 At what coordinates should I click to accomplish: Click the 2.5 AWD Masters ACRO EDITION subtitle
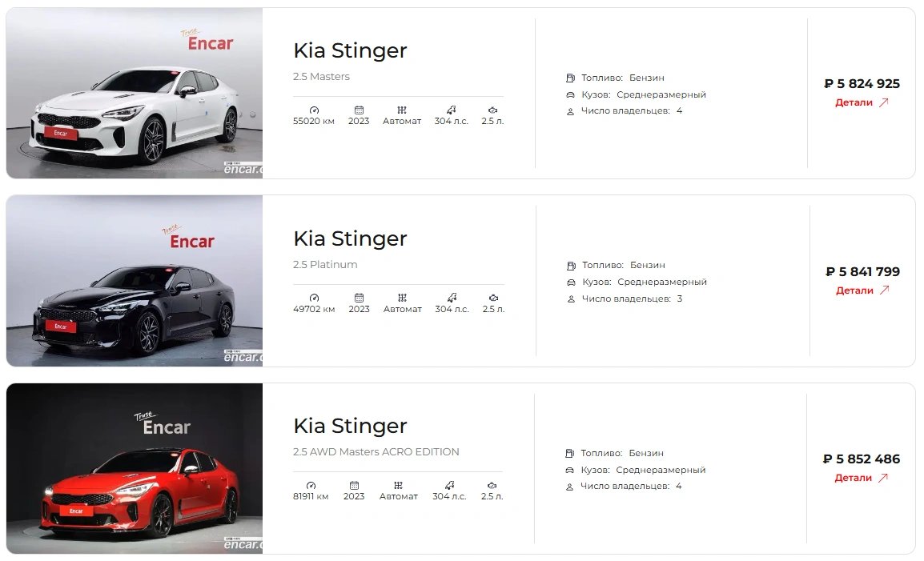coord(376,452)
